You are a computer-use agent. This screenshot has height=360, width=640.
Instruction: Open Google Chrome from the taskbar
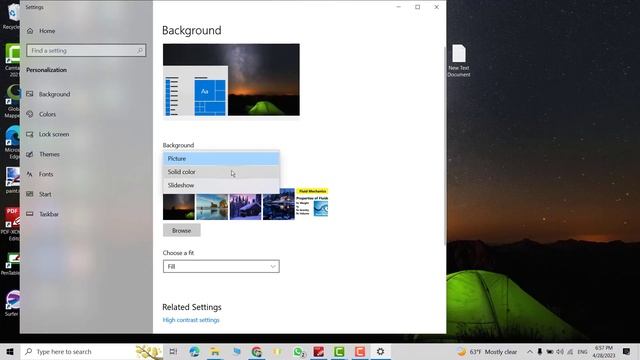(256, 351)
